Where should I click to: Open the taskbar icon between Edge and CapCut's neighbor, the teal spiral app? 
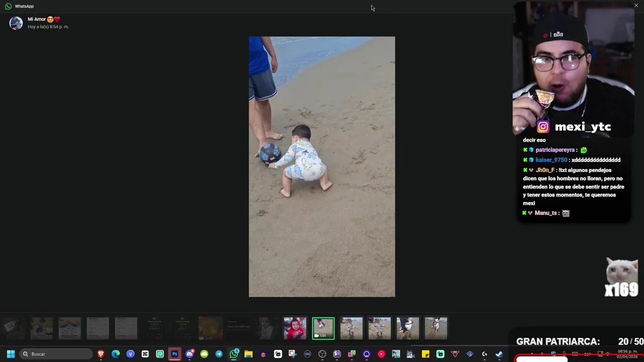coord(160,354)
